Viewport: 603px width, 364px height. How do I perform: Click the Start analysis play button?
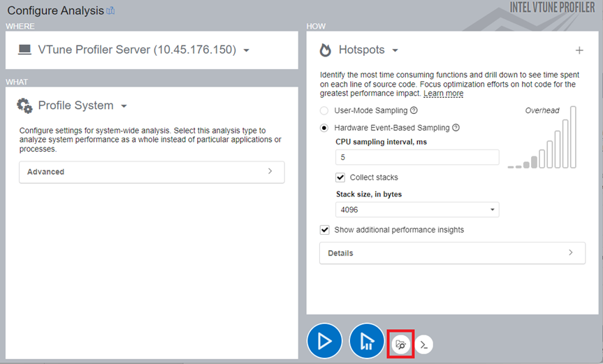(x=324, y=341)
